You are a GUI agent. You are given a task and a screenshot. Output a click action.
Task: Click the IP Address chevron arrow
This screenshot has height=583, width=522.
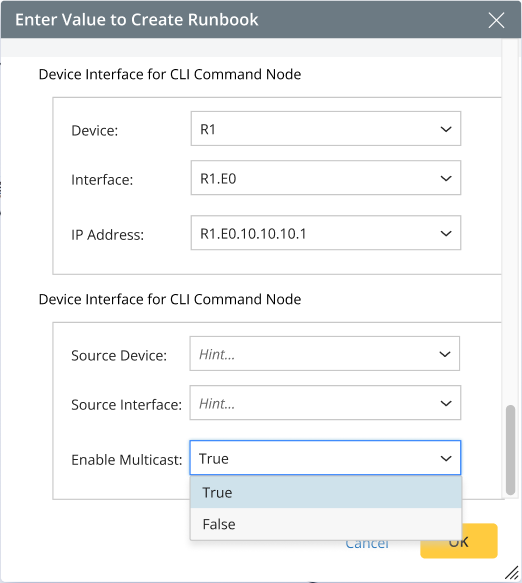tap(446, 233)
